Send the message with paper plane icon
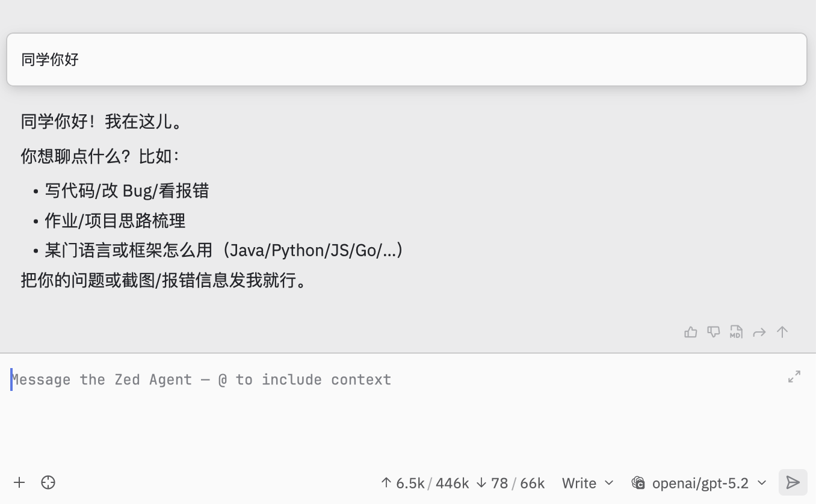This screenshot has width=816, height=504. [793, 482]
